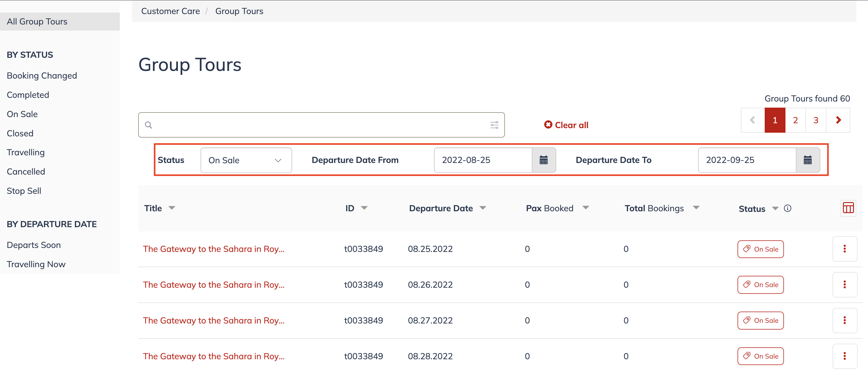Open the Status On Sale dropdown
868x373 pixels.
(x=246, y=160)
